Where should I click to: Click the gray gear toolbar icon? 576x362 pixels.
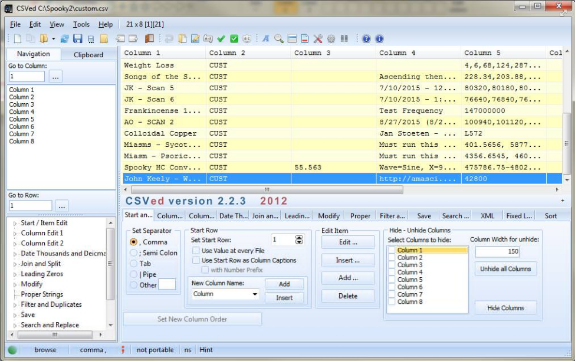click(331, 39)
